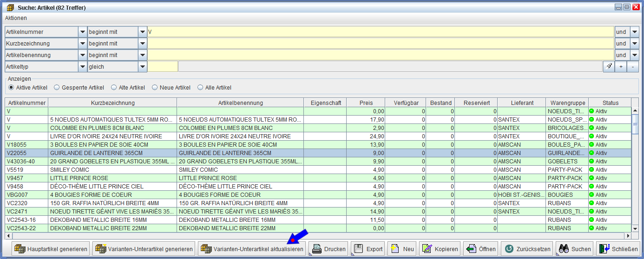Open selected article via Öffnen
The image size is (644, 259).
(x=481, y=249)
